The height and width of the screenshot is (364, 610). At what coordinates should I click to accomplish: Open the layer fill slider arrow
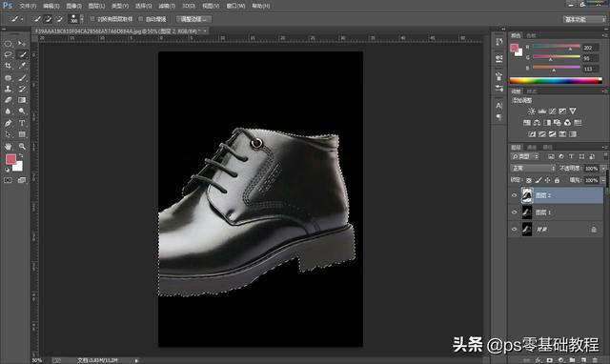coord(603,180)
